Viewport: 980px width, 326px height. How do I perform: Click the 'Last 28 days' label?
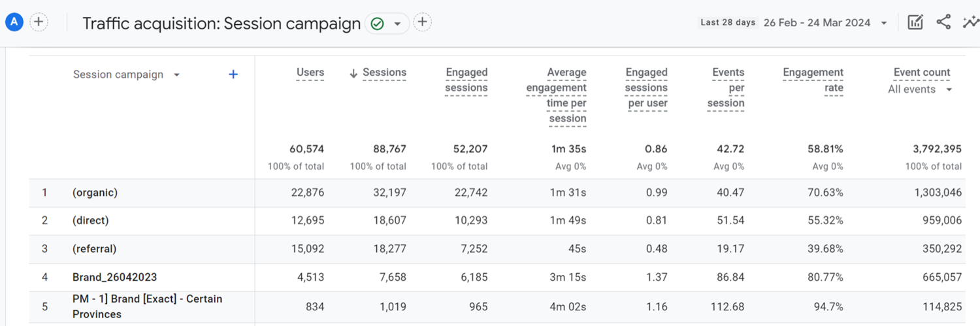point(728,22)
